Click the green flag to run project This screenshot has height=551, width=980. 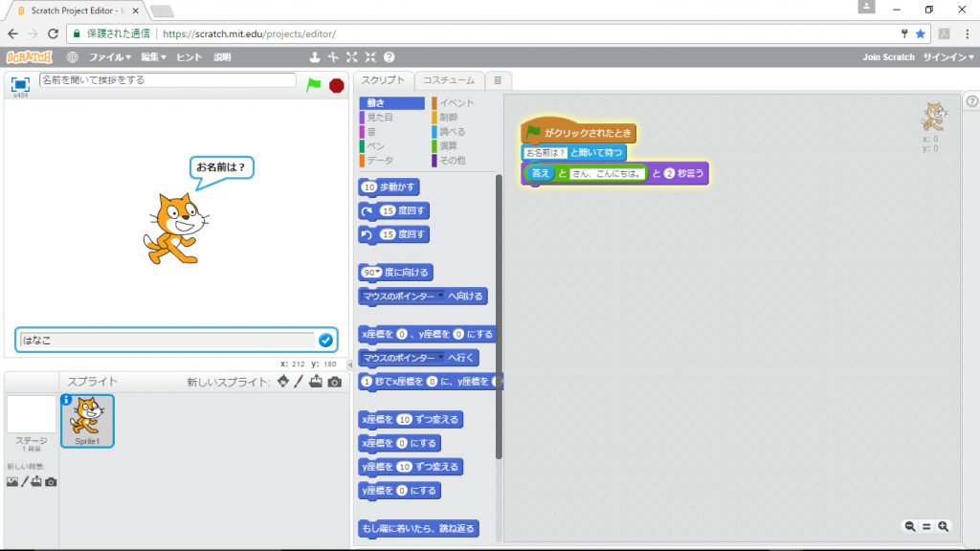click(313, 85)
